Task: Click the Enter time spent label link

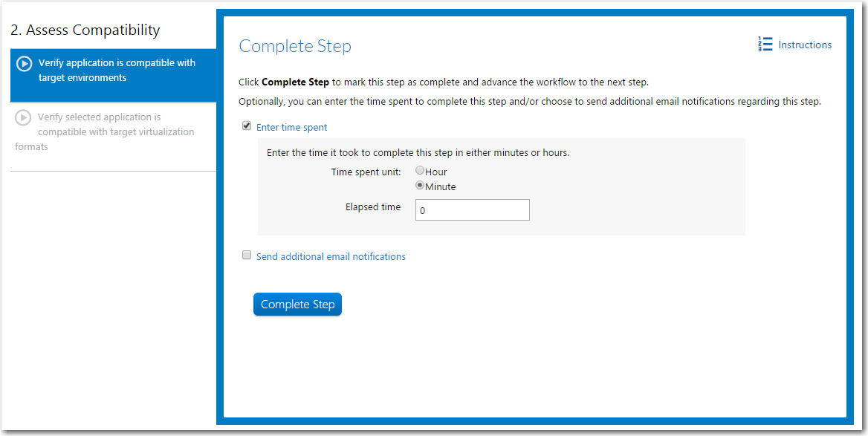Action: tap(292, 127)
